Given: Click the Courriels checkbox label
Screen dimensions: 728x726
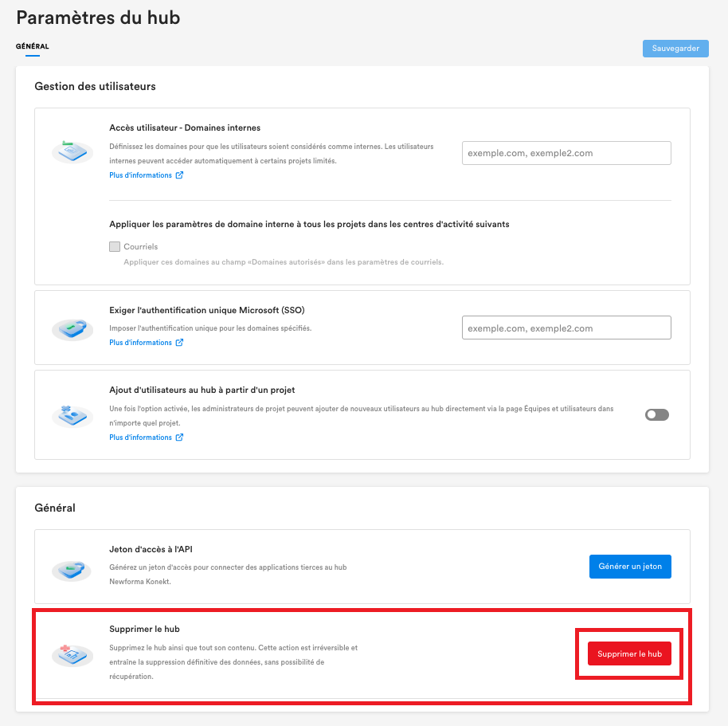Looking at the screenshot, I should [141, 247].
